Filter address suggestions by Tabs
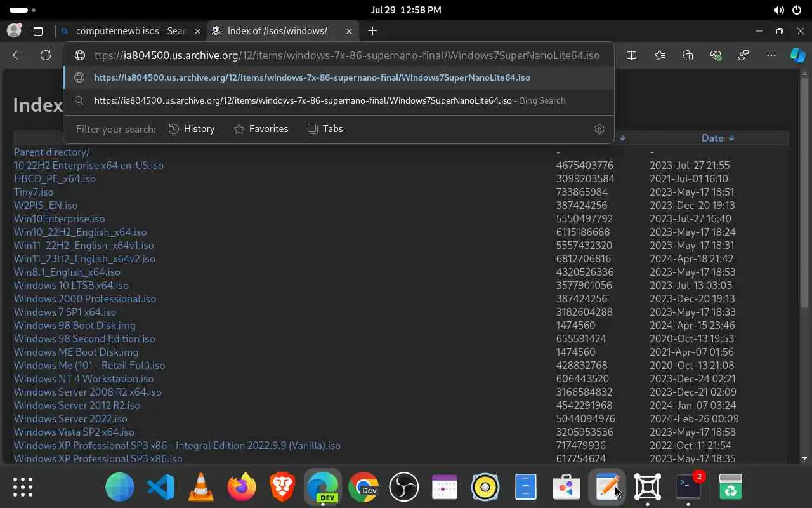Image resolution: width=812 pixels, height=508 pixels. point(325,129)
